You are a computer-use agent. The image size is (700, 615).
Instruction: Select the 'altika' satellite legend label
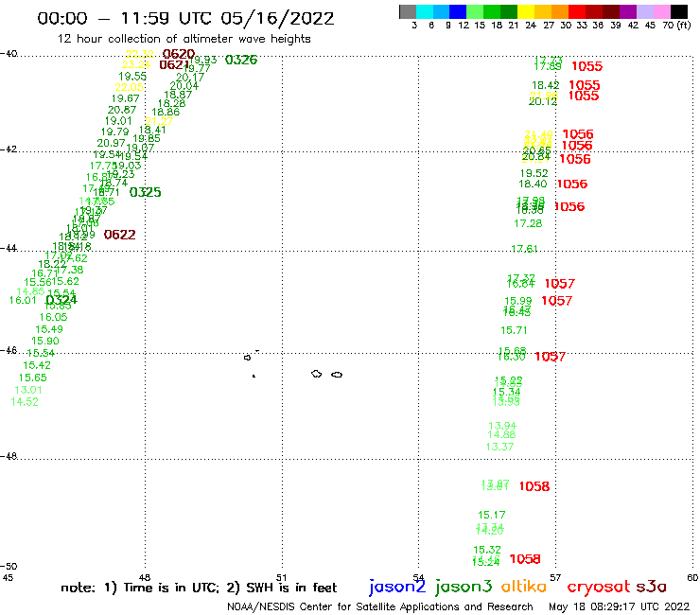tap(524, 586)
